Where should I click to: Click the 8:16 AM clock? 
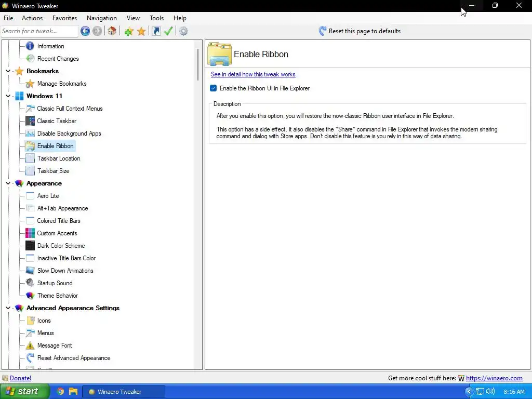click(x=514, y=392)
